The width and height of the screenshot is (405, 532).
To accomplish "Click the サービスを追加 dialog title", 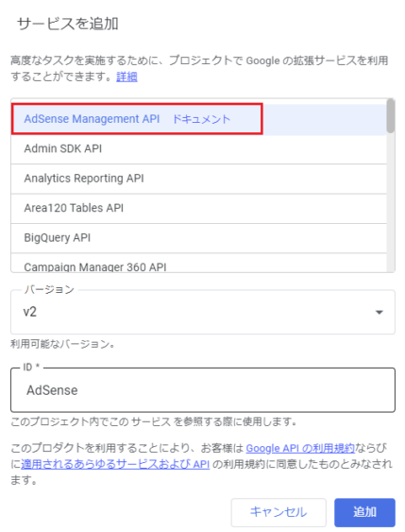I will [x=68, y=24].
